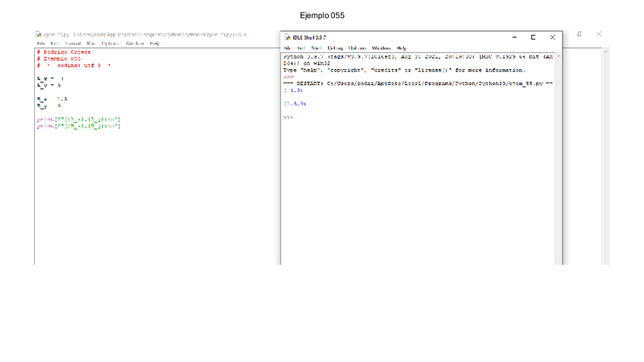The width and height of the screenshot is (644, 362).
Task: Close the editor window behind the shell
Action: (x=599, y=34)
